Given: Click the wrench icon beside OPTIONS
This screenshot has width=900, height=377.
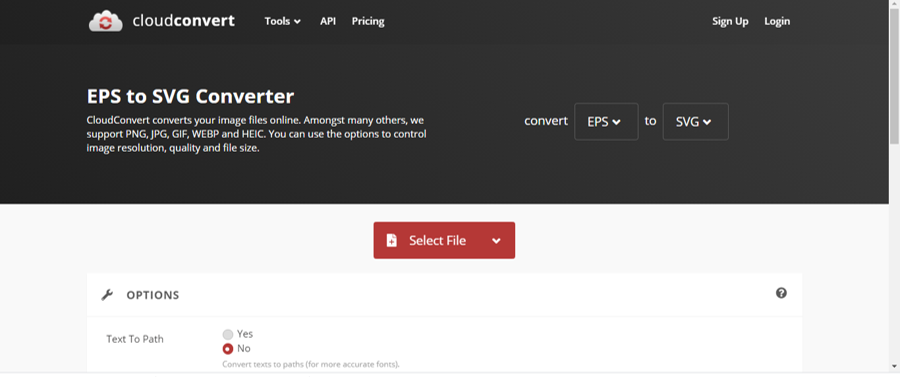Looking at the screenshot, I should pos(107,295).
